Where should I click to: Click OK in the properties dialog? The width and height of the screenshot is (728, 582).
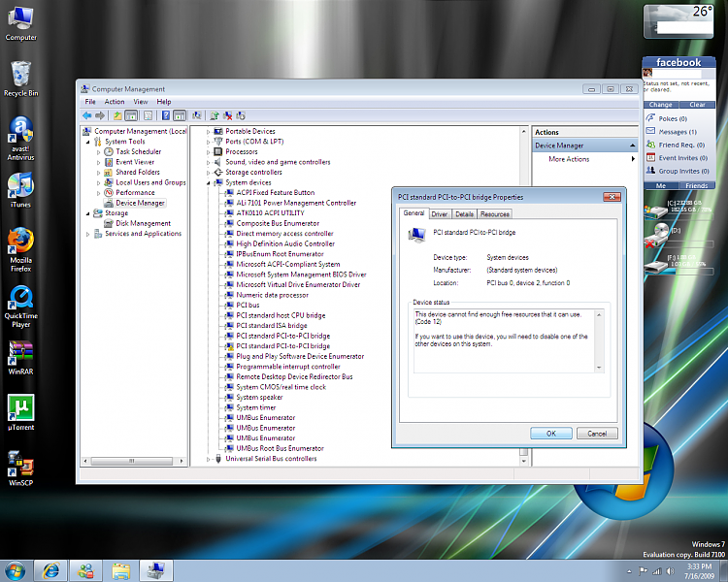pyautogui.click(x=551, y=434)
